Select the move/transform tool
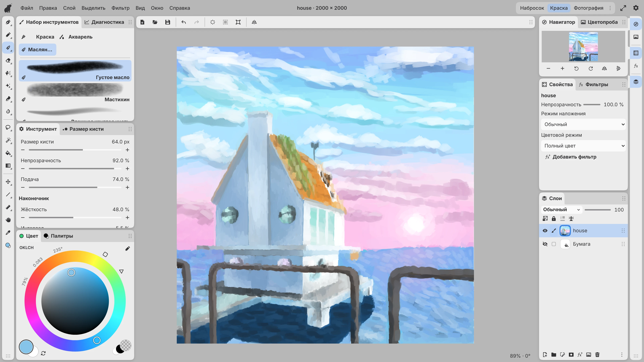This screenshot has width=644, height=362. pyautogui.click(x=8, y=182)
